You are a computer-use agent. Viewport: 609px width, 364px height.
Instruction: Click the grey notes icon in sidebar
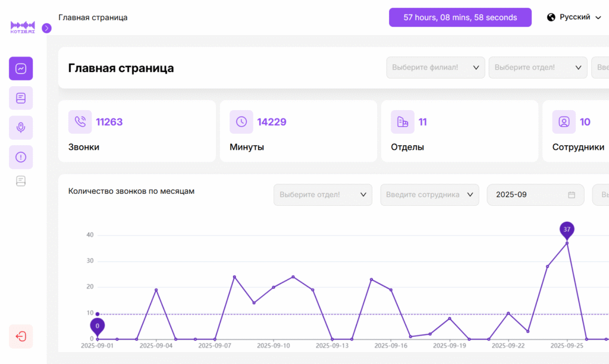tap(21, 181)
